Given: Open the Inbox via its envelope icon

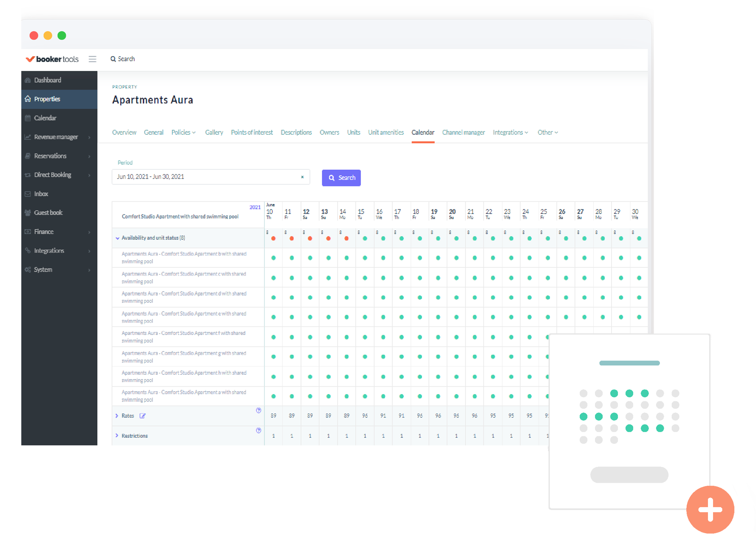Looking at the screenshot, I should 28,193.
